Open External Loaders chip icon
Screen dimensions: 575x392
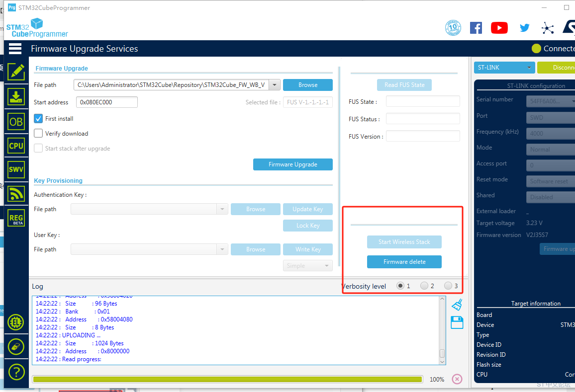click(x=16, y=322)
